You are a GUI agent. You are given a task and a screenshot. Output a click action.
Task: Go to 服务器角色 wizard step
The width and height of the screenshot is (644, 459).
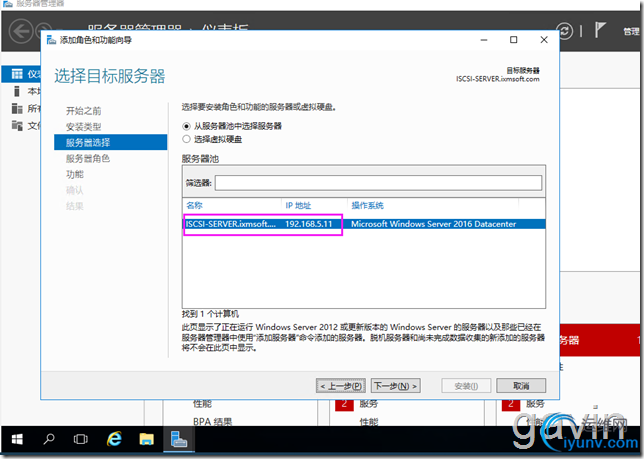click(x=88, y=158)
